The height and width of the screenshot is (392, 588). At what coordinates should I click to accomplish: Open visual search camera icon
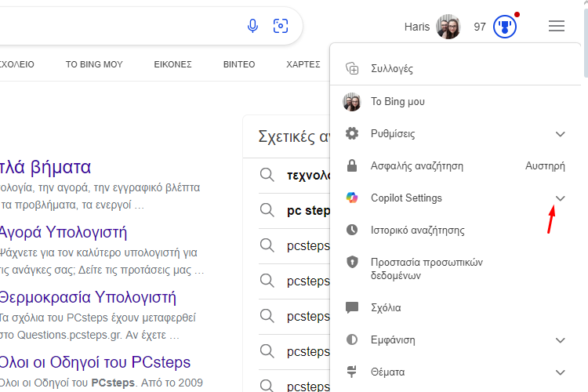(281, 26)
